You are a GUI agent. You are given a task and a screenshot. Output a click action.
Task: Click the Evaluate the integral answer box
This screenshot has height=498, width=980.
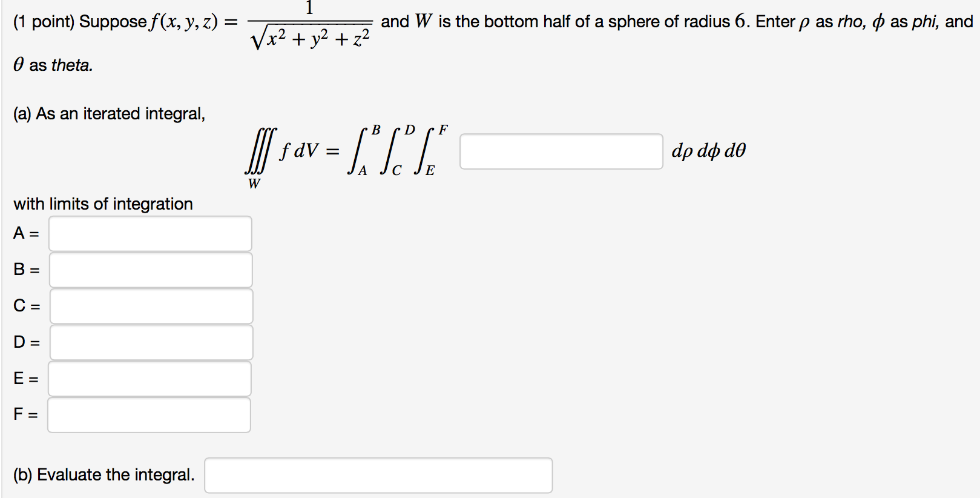click(x=378, y=476)
